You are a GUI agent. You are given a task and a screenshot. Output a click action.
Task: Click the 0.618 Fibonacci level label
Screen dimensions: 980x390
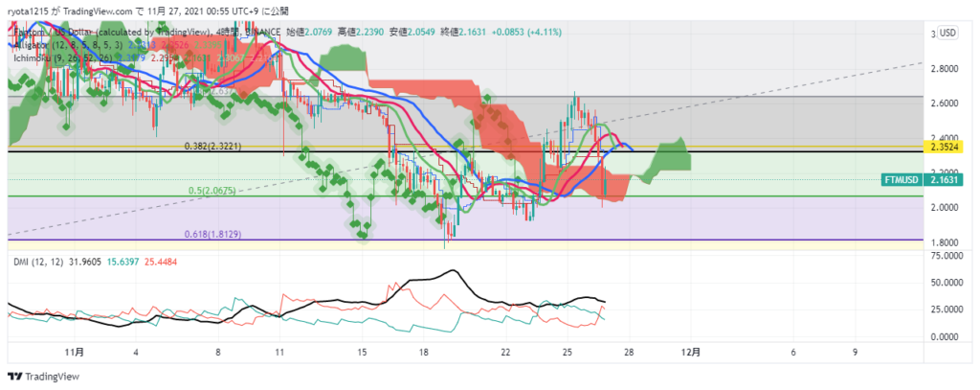[218, 234]
